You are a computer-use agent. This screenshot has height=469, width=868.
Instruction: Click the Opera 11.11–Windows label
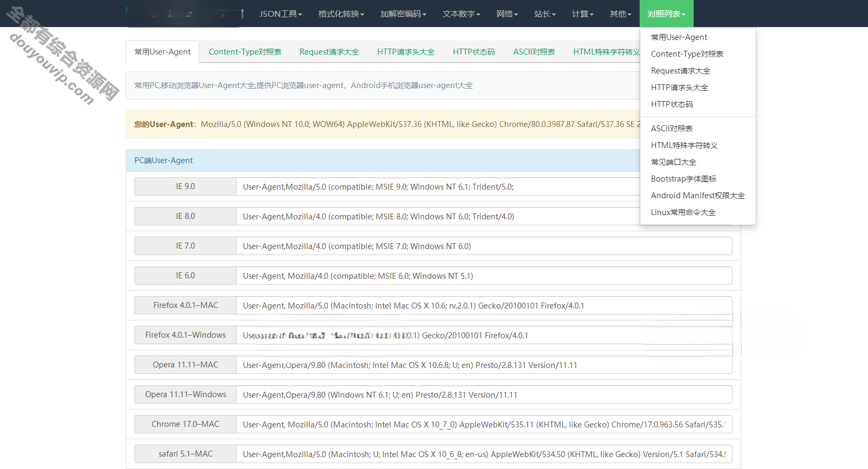[185, 394]
